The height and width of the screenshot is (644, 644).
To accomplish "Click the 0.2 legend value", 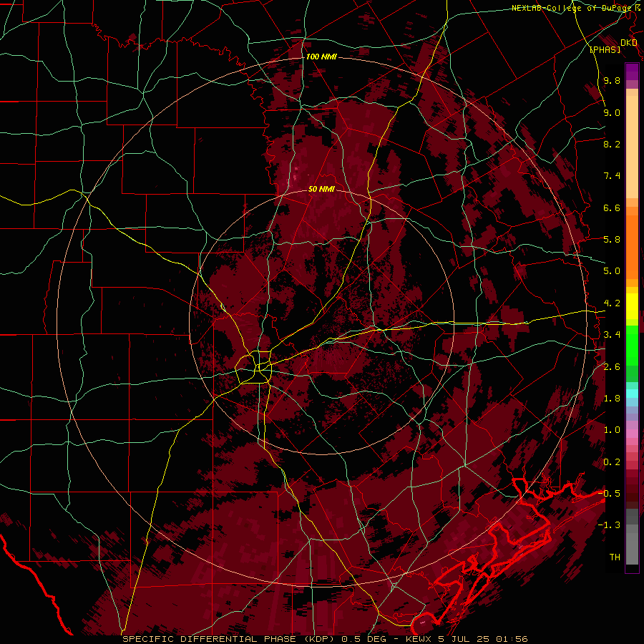I will [x=612, y=462].
